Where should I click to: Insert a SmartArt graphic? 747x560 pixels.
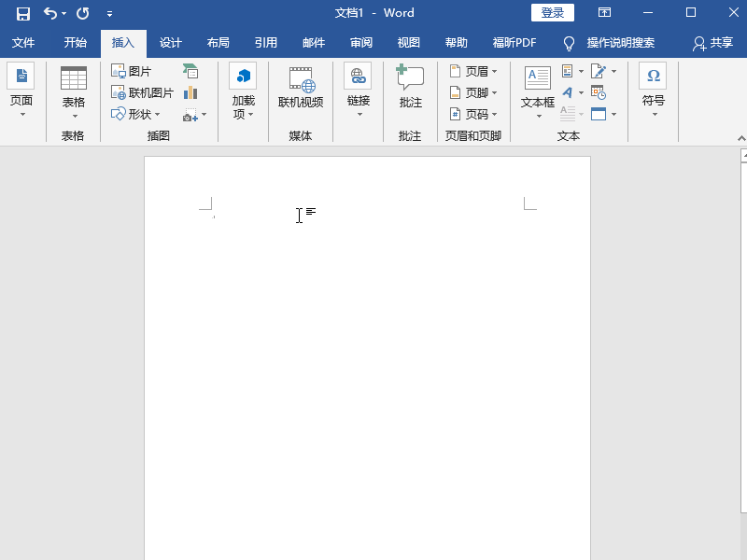[x=190, y=71]
